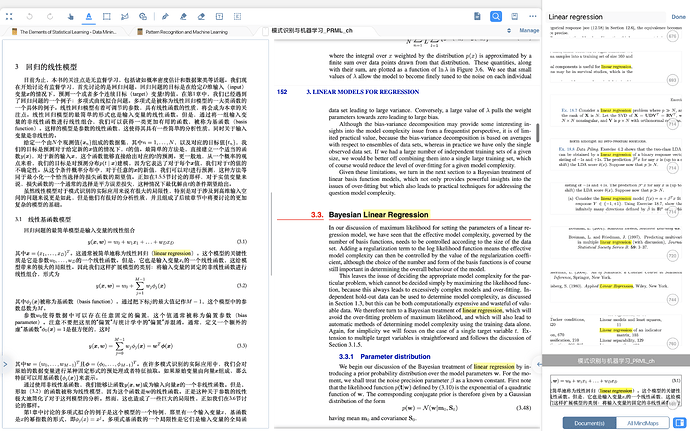Viewport: 690px width, 431px height.
Task: Open search result on page 693
Action: pyautogui.click(x=616, y=68)
